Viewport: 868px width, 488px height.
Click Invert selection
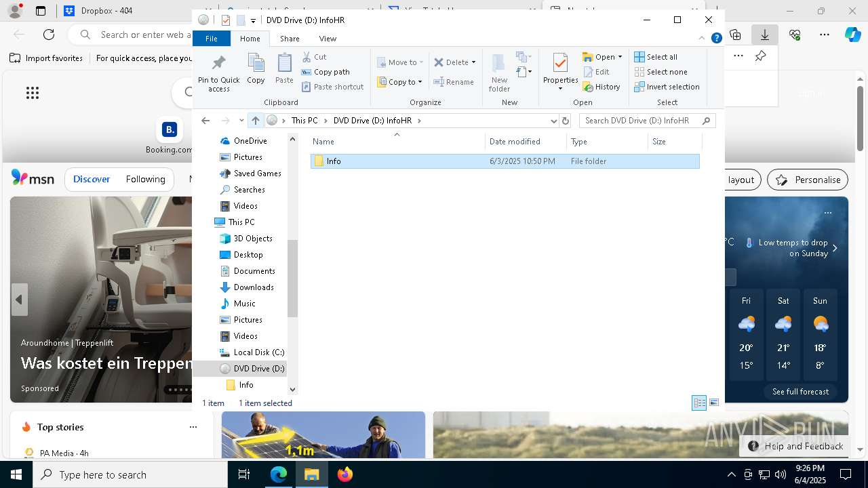[x=667, y=87]
